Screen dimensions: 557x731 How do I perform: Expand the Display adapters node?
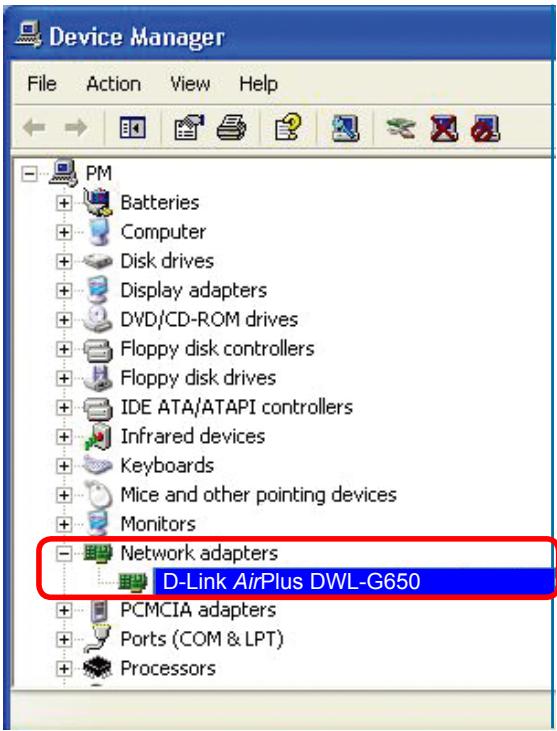click(x=64, y=290)
